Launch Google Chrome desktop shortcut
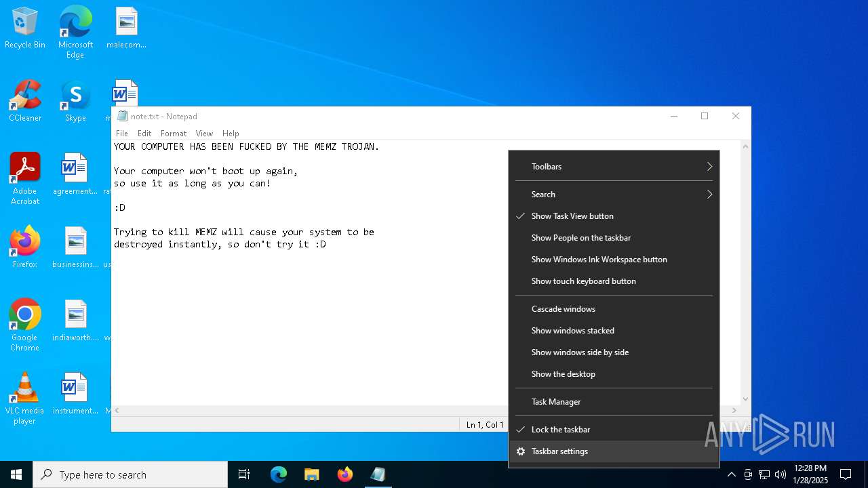 25,325
